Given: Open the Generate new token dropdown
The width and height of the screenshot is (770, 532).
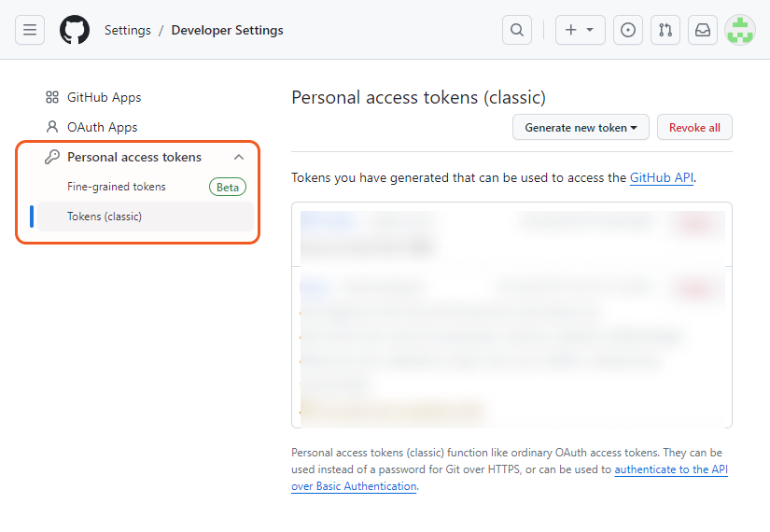Looking at the screenshot, I should coord(581,128).
